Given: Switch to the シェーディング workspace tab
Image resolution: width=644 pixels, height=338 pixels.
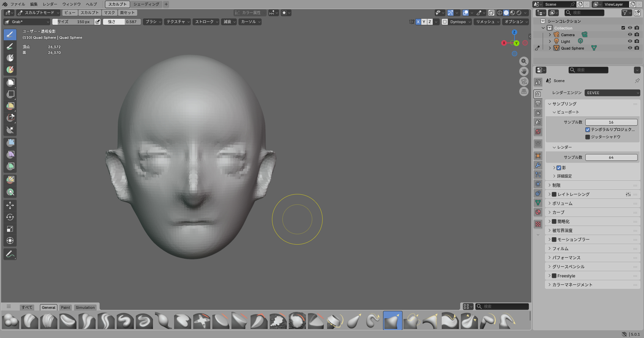Looking at the screenshot, I should click(x=146, y=4).
